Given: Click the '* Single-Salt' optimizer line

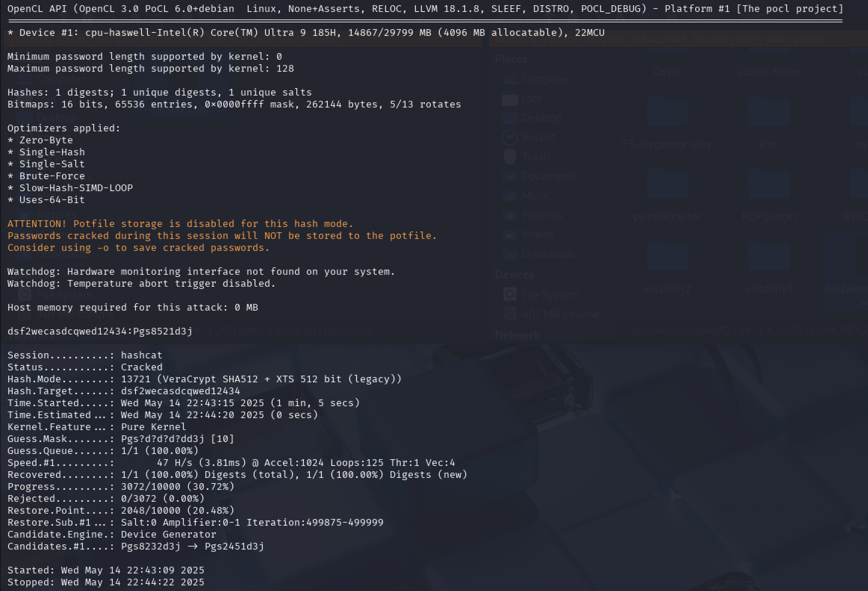Looking at the screenshot, I should pyautogui.click(x=46, y=164).
